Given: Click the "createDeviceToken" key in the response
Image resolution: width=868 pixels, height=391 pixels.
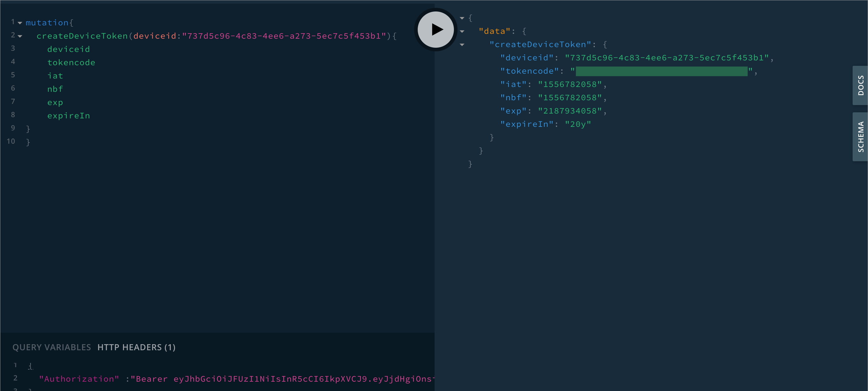Looking at the screenshot, I should (540, 44).
